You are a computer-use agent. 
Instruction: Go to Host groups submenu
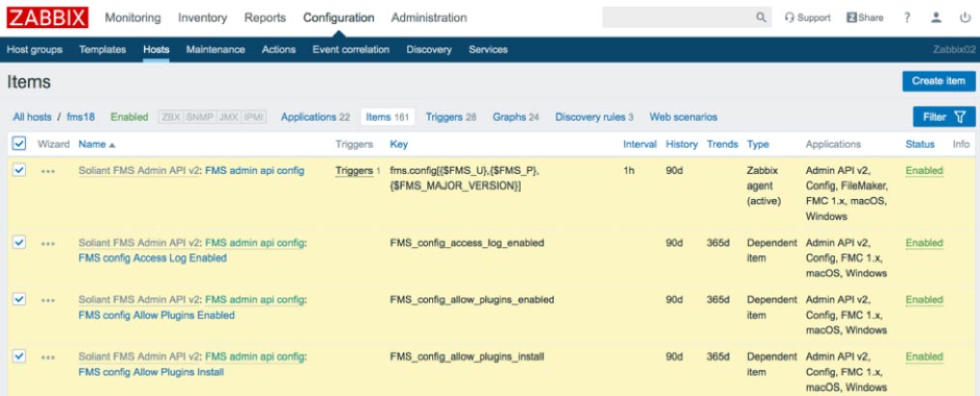35,49
